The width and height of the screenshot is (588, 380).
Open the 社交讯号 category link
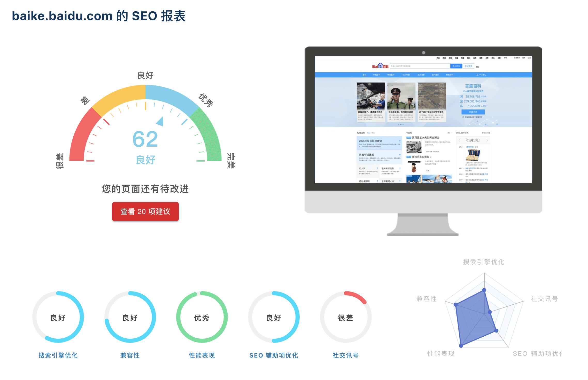(x=346, y=355)
